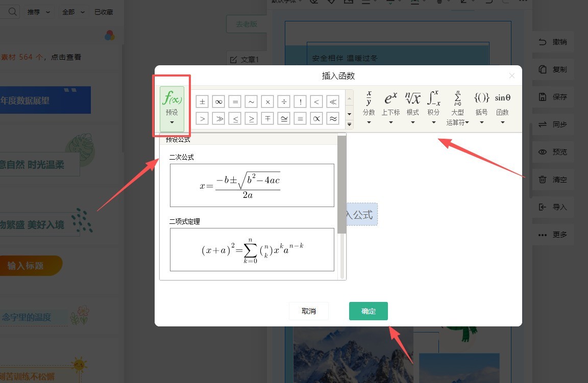Open the 文章1 article tab

(x=247, y=60)
